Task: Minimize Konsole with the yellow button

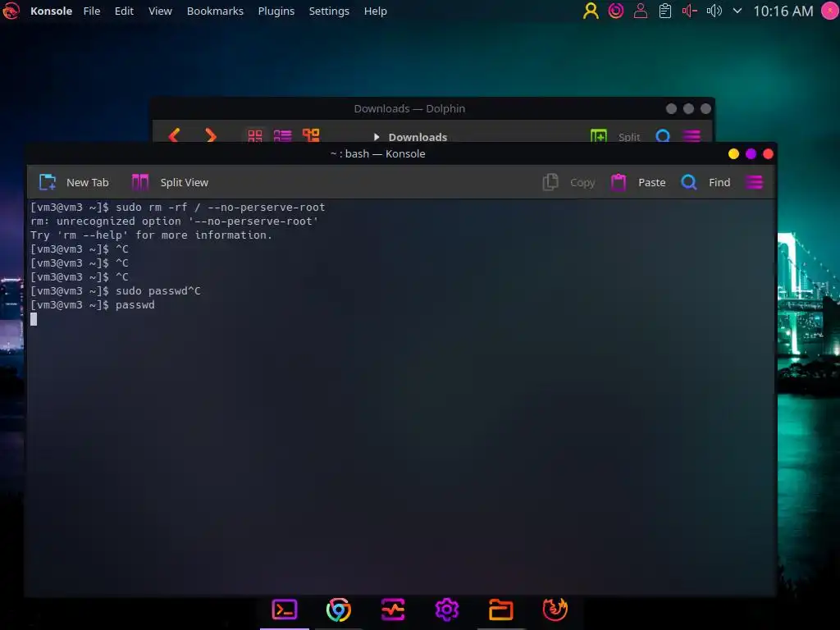Action: click(733, 154)
